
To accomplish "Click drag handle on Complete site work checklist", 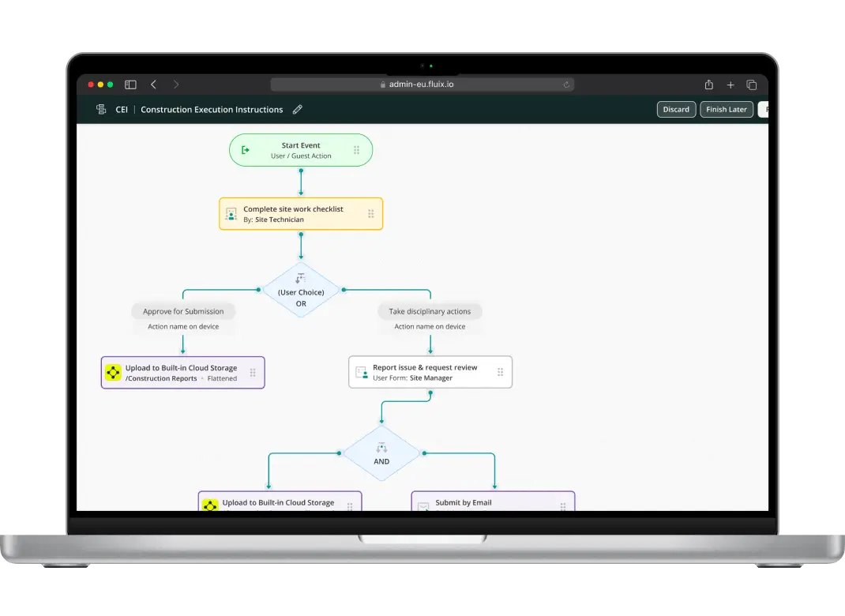I will click(x=370, y=214).
